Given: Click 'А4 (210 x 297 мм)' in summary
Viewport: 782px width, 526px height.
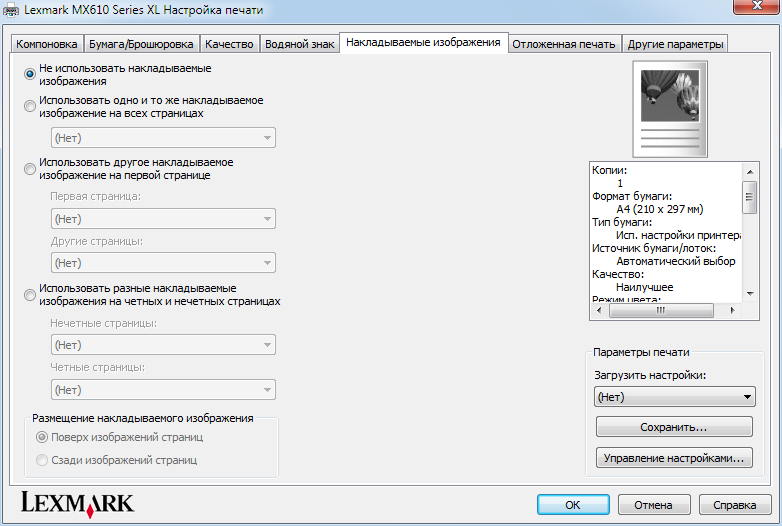Looking at the screenshot, I should pos(659,209).
